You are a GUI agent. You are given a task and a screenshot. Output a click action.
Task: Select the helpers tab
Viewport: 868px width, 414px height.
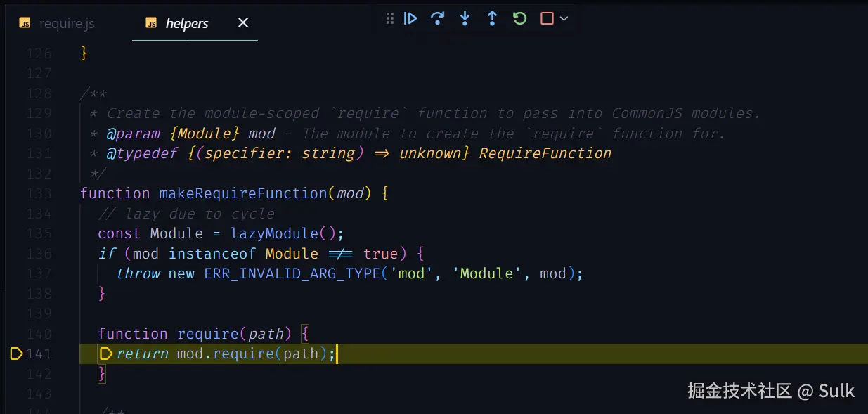187,23
